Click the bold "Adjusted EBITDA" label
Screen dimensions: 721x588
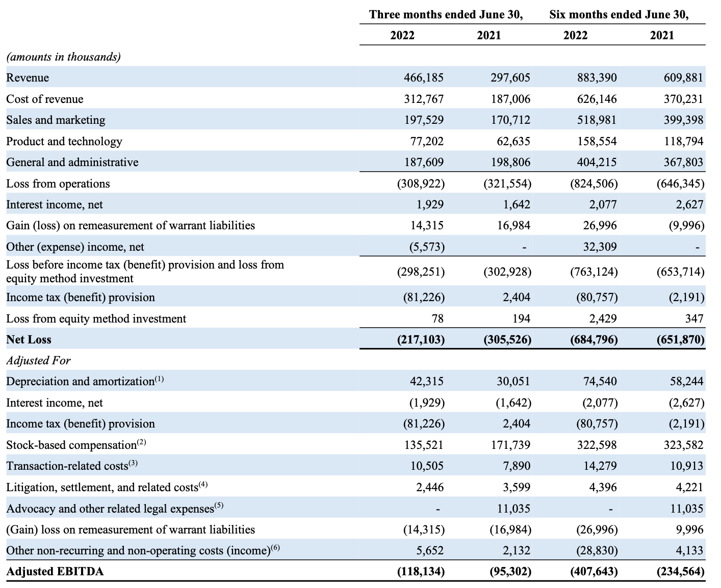coord(55,571)
